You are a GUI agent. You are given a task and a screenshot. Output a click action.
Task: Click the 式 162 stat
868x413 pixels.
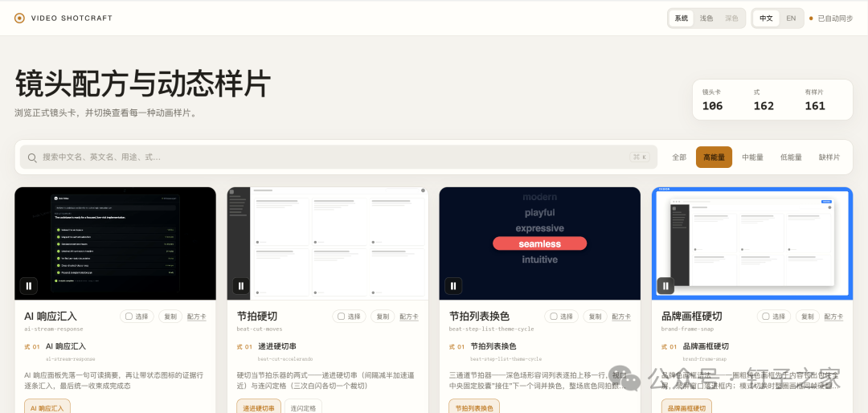[x=764, y=100]
